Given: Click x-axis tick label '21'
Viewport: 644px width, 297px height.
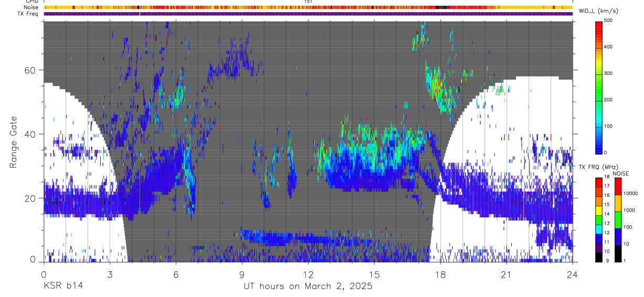Looking at the screenshot, I should tap(506, 274).
